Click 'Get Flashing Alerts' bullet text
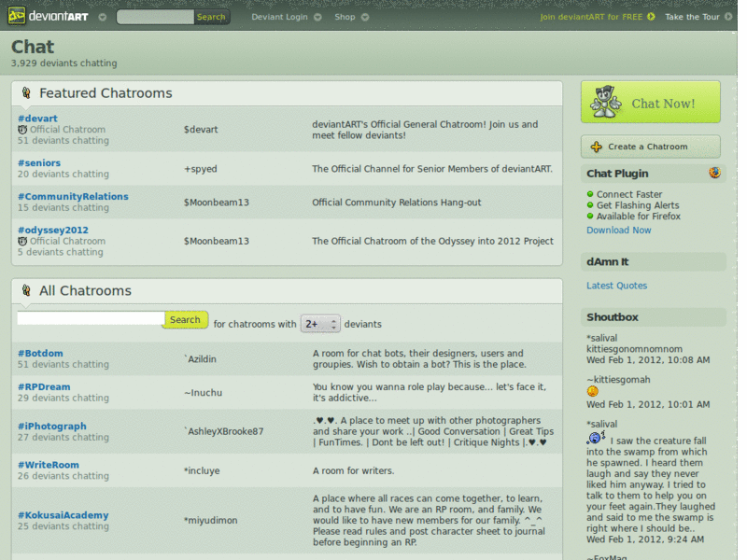 638,205
